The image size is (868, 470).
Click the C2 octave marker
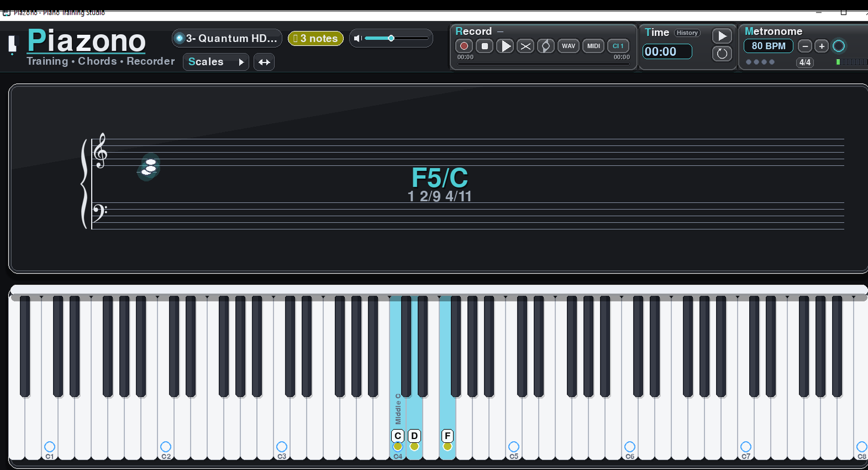click(165, 447)
